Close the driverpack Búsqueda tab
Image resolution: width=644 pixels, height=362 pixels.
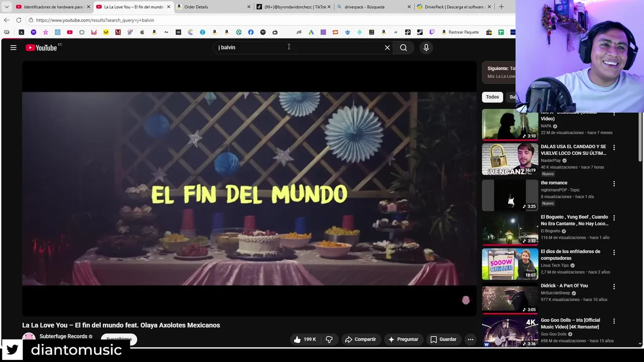coord(409,7)
